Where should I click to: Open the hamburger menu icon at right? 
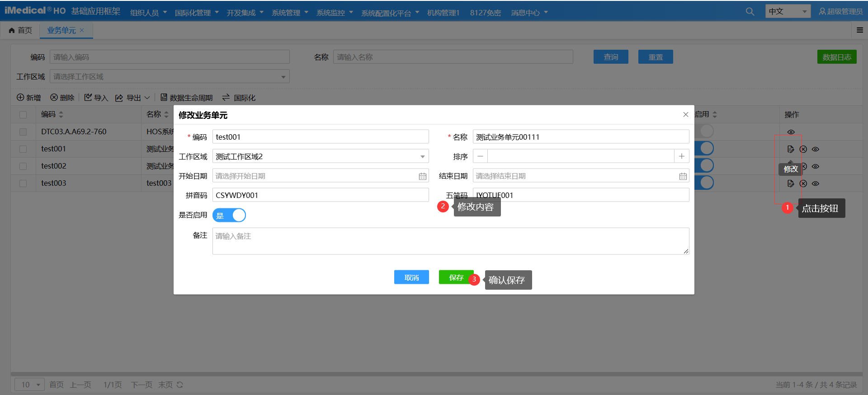pos(859,30)
